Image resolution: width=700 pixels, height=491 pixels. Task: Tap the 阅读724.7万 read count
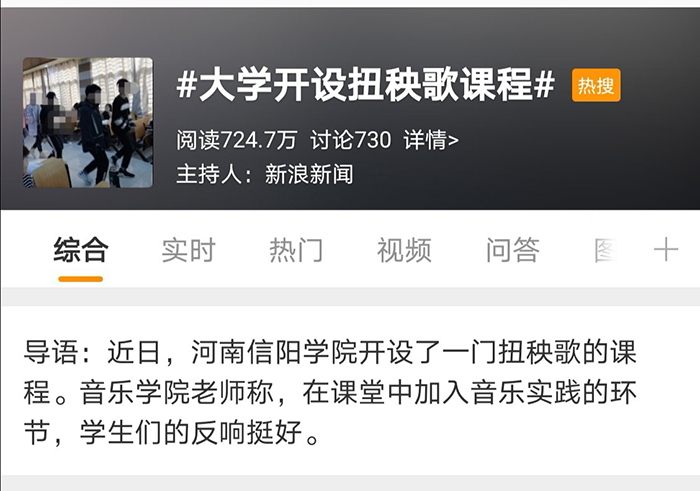pos(236,140)
